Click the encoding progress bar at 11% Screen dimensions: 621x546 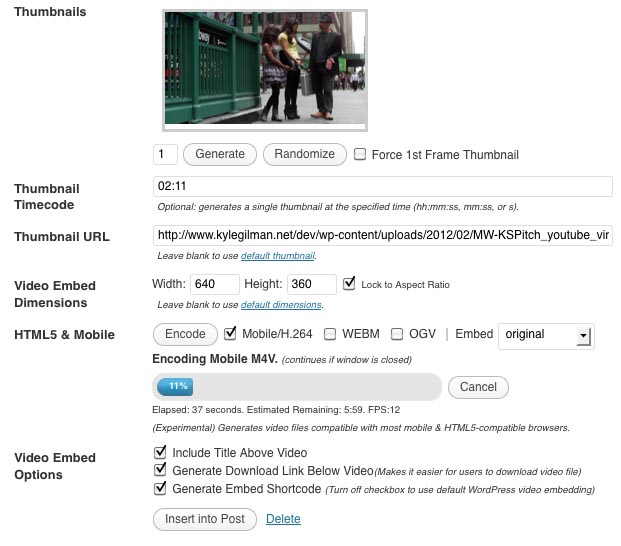[x=297, y=387]
